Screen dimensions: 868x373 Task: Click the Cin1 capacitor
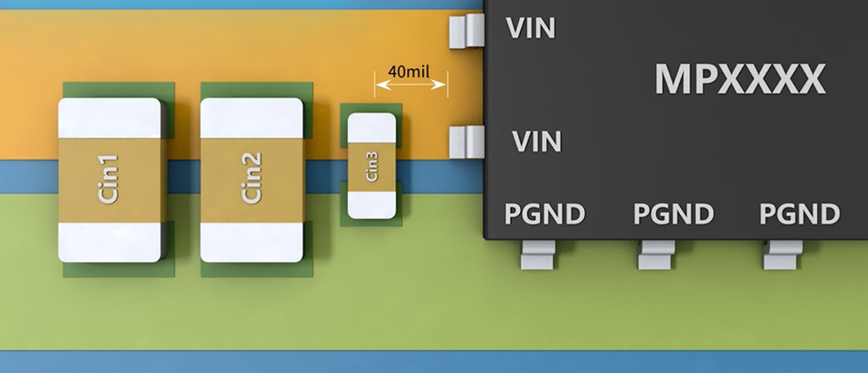click(x=112, y=181)
